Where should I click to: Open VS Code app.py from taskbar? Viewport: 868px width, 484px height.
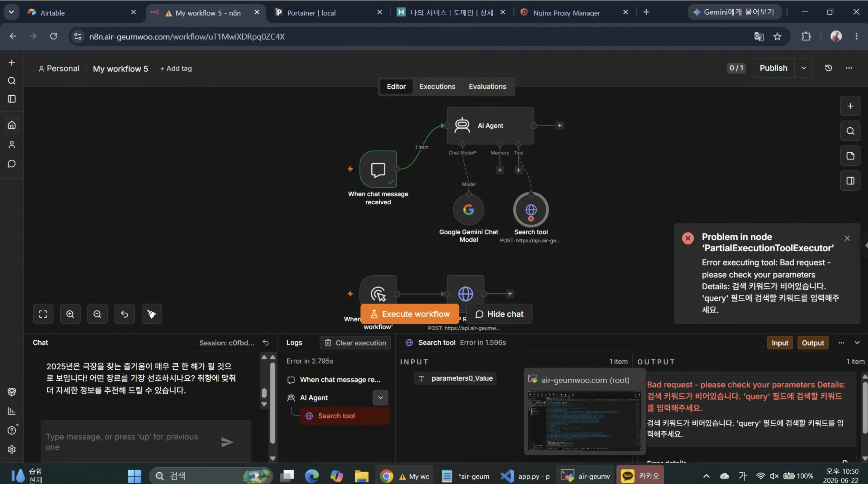(525, 476)
